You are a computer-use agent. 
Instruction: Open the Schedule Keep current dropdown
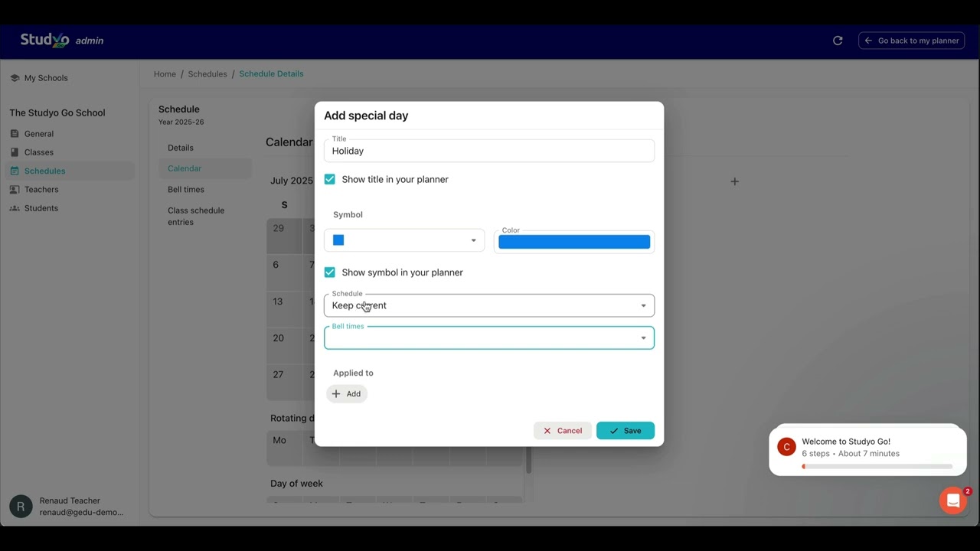(489, 305)
